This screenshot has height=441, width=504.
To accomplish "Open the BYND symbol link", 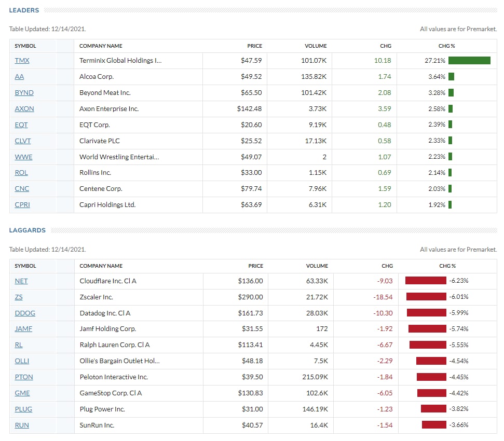I will coord(24,92).
